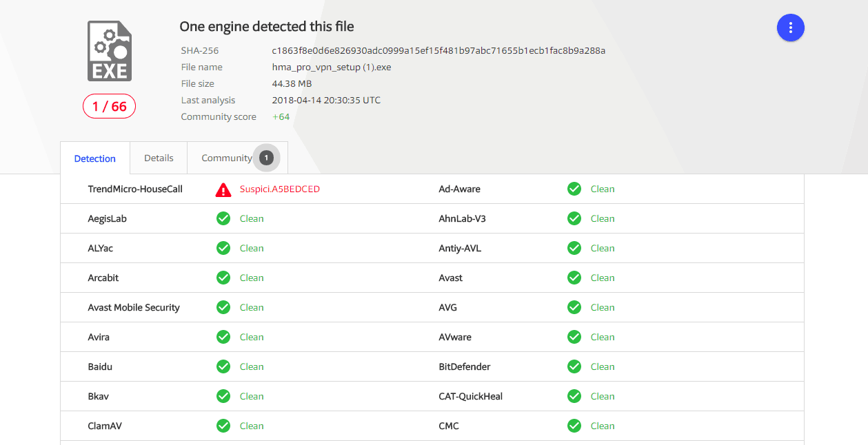Click the Ad-Aware engine name
868x445 pixels.
pos(460,189)
